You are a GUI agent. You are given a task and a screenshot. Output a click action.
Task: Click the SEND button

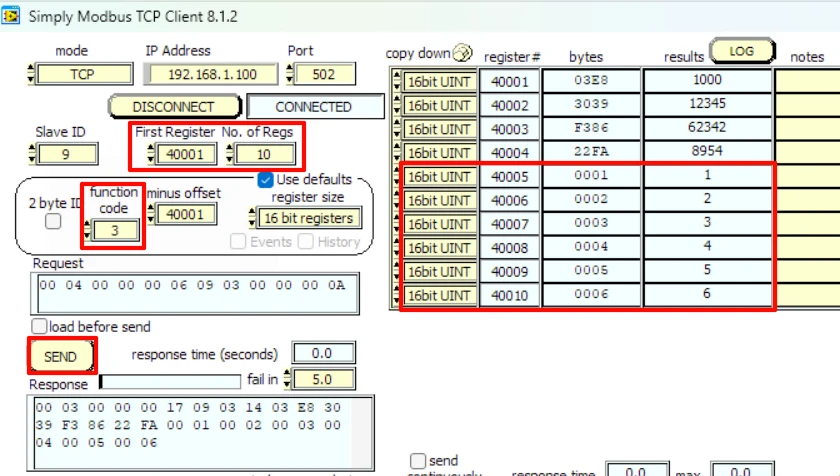coord(61,356)
